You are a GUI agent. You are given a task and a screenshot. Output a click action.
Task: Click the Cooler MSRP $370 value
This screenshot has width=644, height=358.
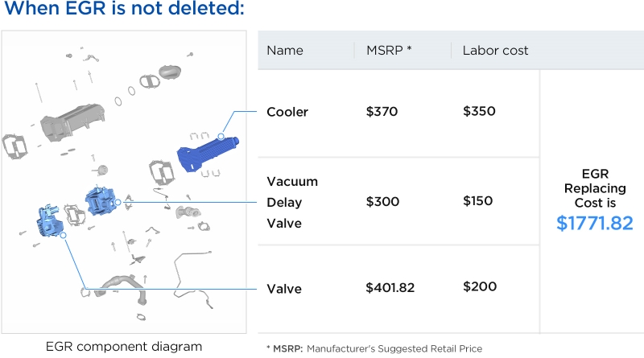click(x=382, y=111)
